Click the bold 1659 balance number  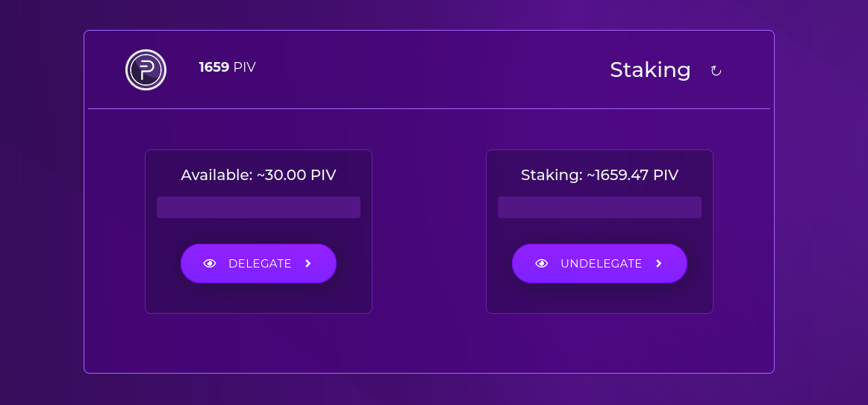pos(214,67)
